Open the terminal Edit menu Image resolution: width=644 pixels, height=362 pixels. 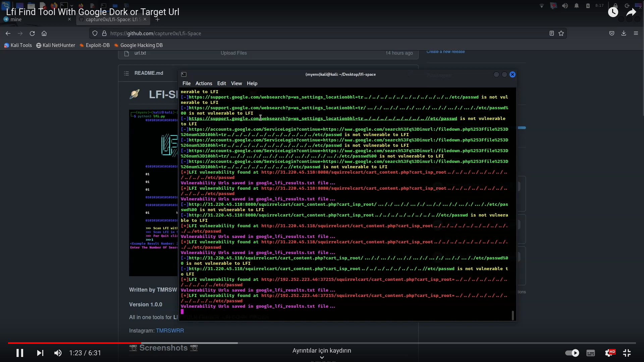(222, 83)
